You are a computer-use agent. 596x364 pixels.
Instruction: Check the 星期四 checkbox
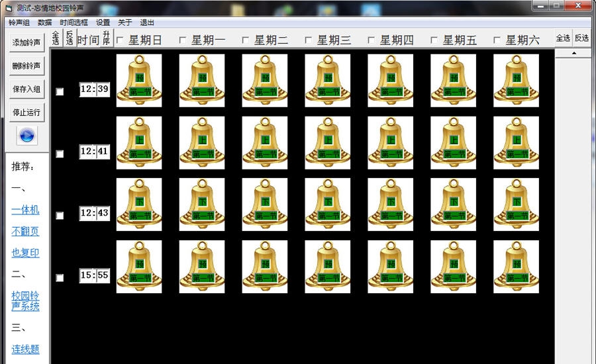click(x=371, y=40)
